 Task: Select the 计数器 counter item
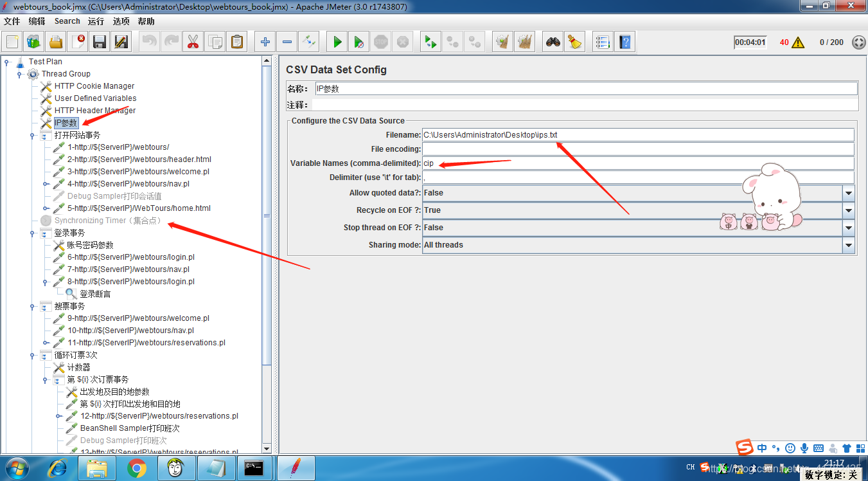pyautogui.click(x=78, y=367)
